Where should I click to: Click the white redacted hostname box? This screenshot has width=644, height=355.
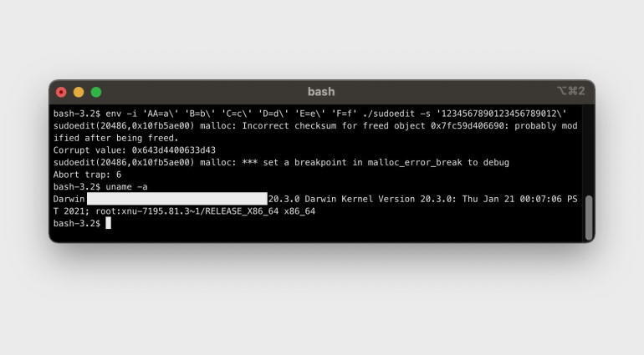click(x=177, y=199)
